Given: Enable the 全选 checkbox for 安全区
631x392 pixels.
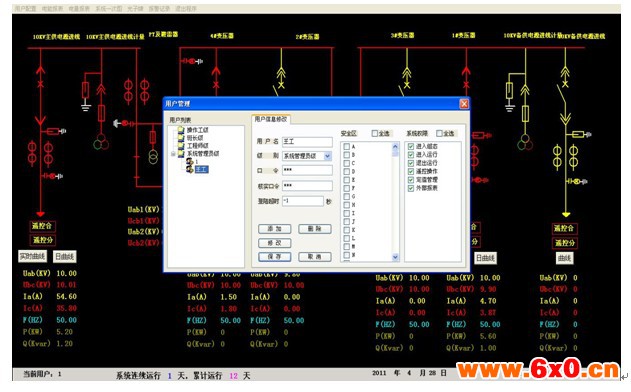Looking at the screenshot, I should click(x=375, y=133).
